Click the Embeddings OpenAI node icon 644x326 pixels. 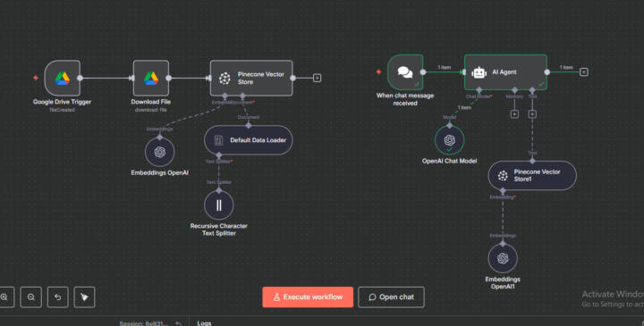click(160, 152)
